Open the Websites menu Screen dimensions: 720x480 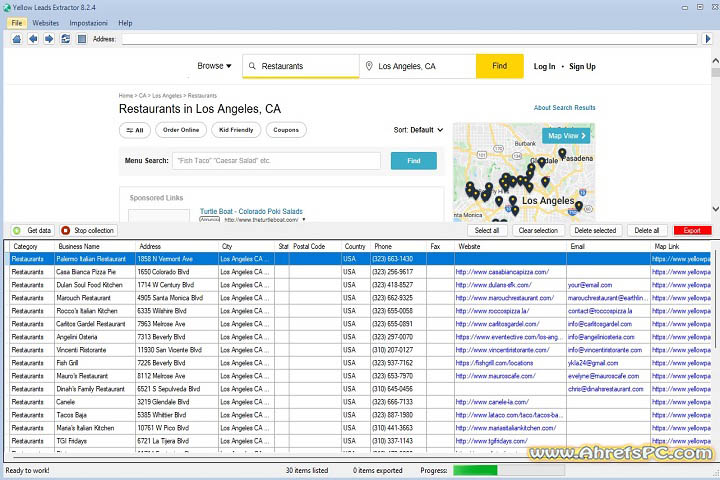pyautogui.click(x=45, y=23)
